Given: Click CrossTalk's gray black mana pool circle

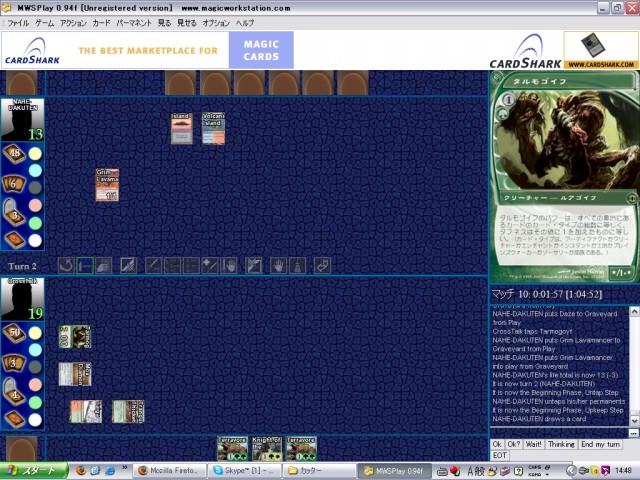Looking at the screenshot, I should tap(36, 367).
